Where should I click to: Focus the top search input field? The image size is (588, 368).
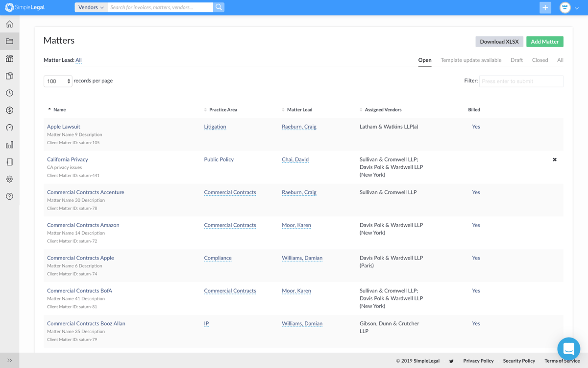(x=160, y=7)
